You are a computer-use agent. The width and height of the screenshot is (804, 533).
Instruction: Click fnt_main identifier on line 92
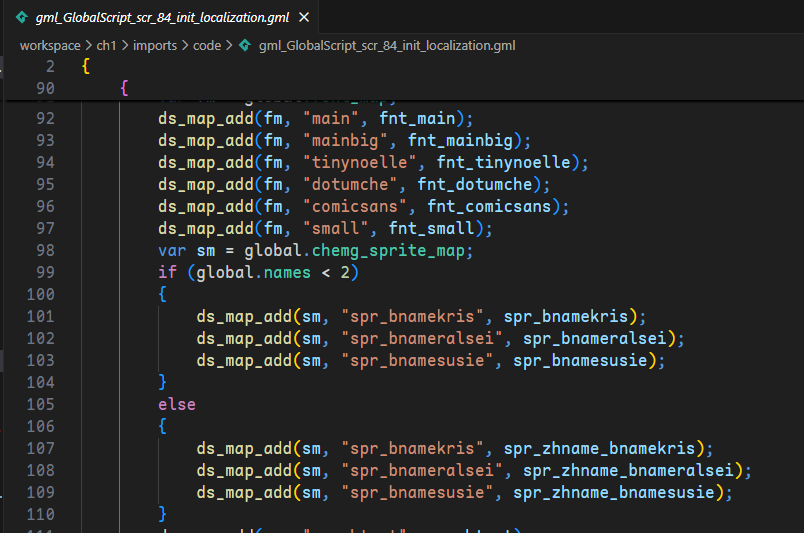click(417, 119)
